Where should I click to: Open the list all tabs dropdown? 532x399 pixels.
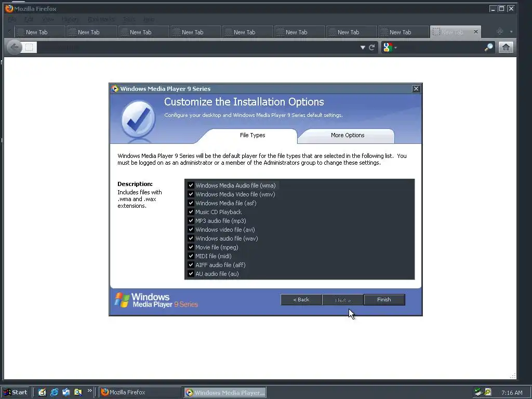[511, 32]
